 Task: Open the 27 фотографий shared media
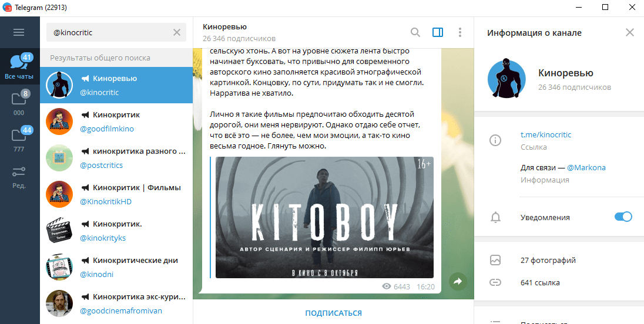pos(548,260)
